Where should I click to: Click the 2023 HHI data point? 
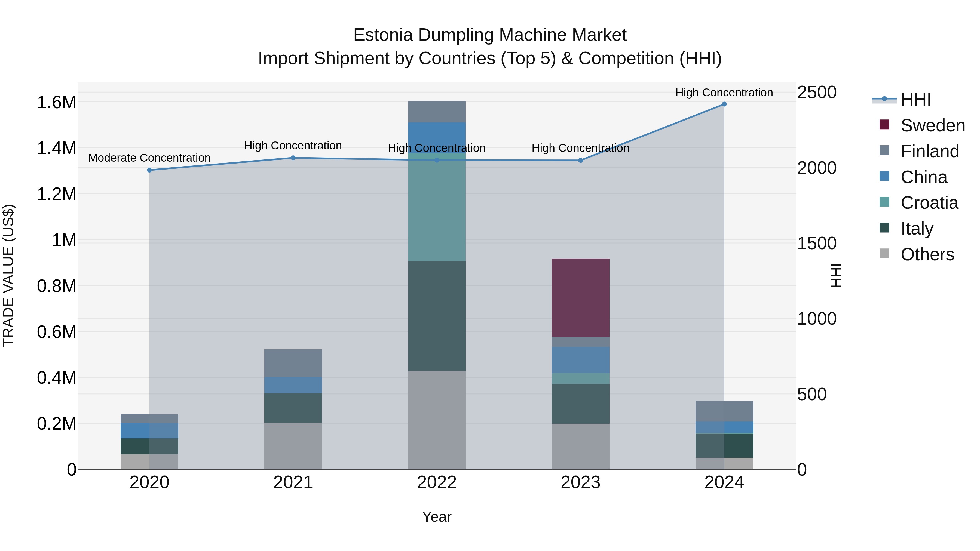pos(581,161)
